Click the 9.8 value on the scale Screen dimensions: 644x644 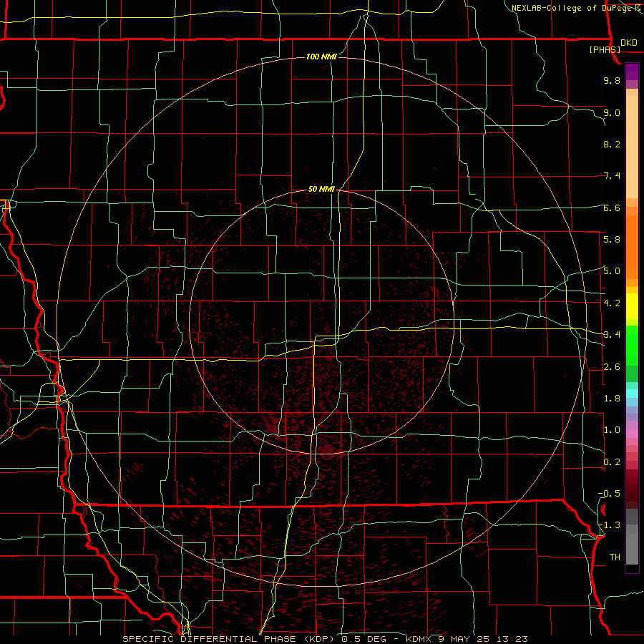[612, 80]
